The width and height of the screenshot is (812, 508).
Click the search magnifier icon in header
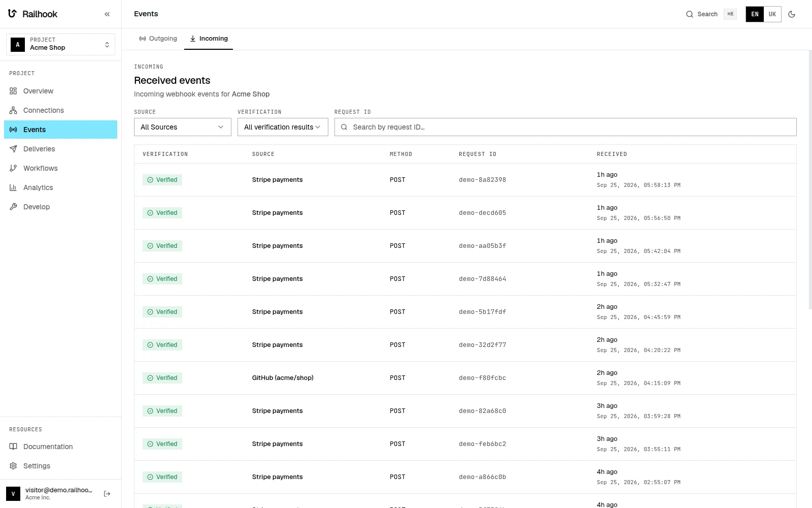[690, 14]
